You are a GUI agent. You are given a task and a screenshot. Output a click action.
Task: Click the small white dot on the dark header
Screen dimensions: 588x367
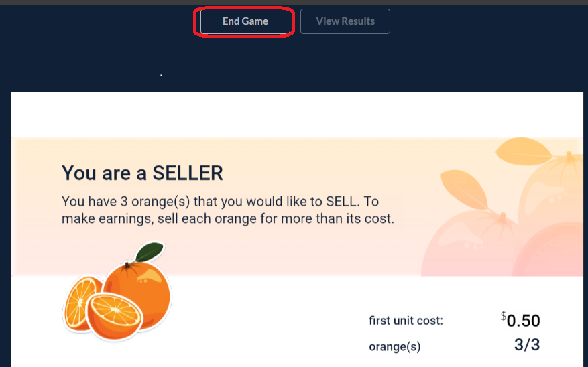pos(161,75)
